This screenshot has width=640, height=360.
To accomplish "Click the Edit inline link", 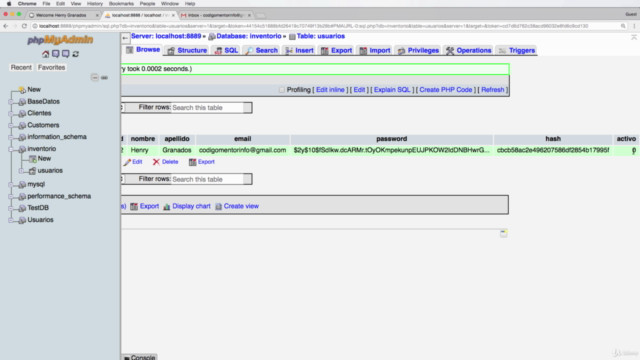I will coord(330,90).
